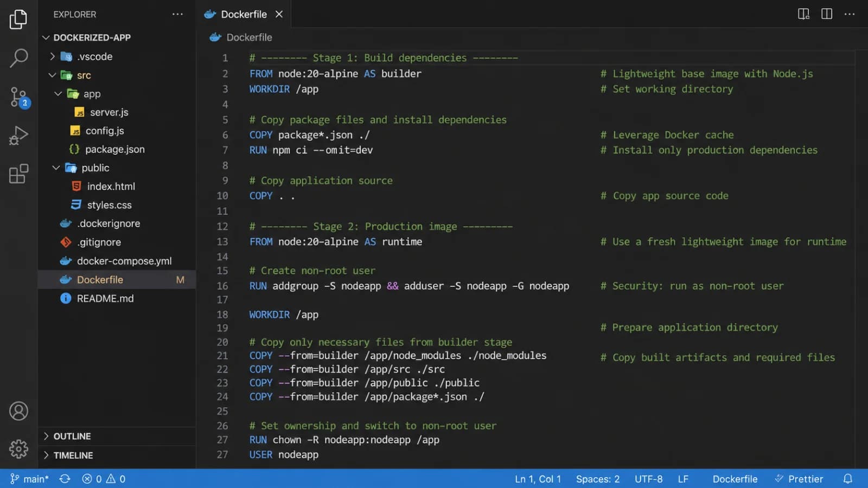Open the Accounts icon

[18, 411]
